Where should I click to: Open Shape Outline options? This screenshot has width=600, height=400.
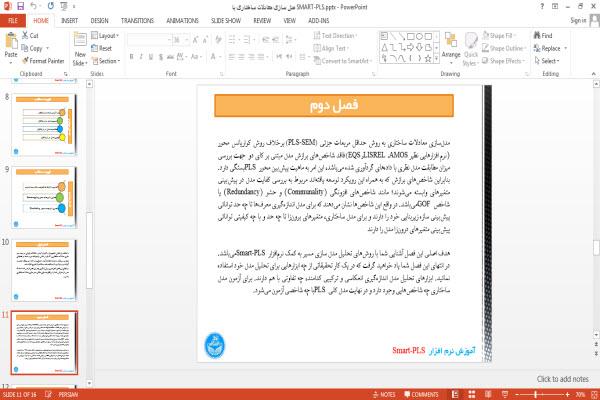(504, 48)
